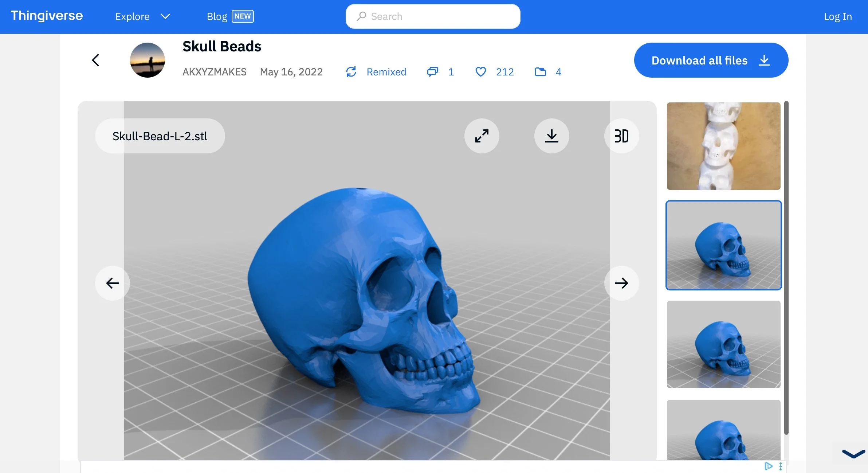
Task: Select the white printed skulls photo thumbnail
Action: 723,146
